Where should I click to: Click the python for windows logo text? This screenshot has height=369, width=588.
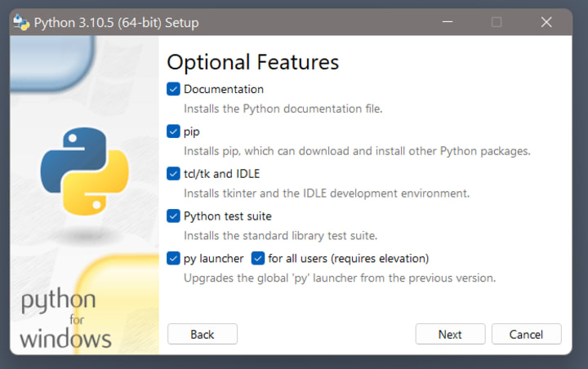[x=65, y=318]
